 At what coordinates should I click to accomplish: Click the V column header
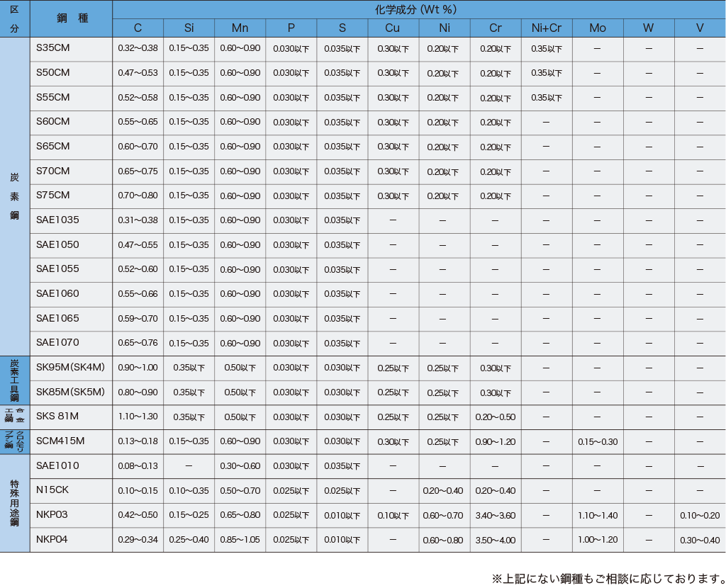[700, 28]
